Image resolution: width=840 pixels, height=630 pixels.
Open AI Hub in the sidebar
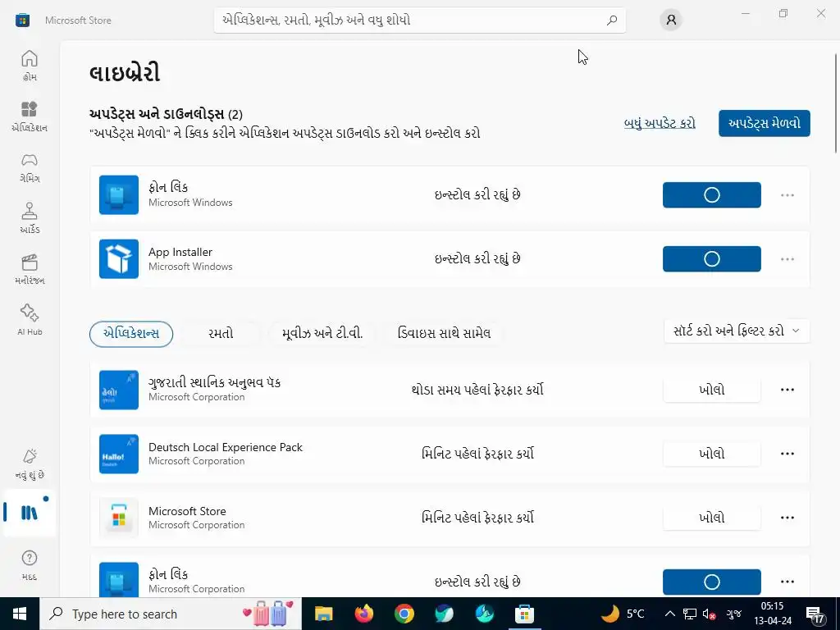[x=30, y=320]
